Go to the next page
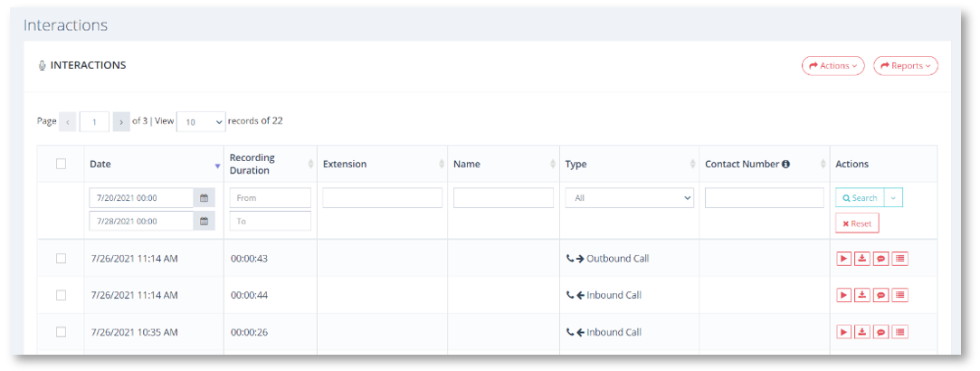The width and height of the screenshot is (980, 371). click(121, 122)
